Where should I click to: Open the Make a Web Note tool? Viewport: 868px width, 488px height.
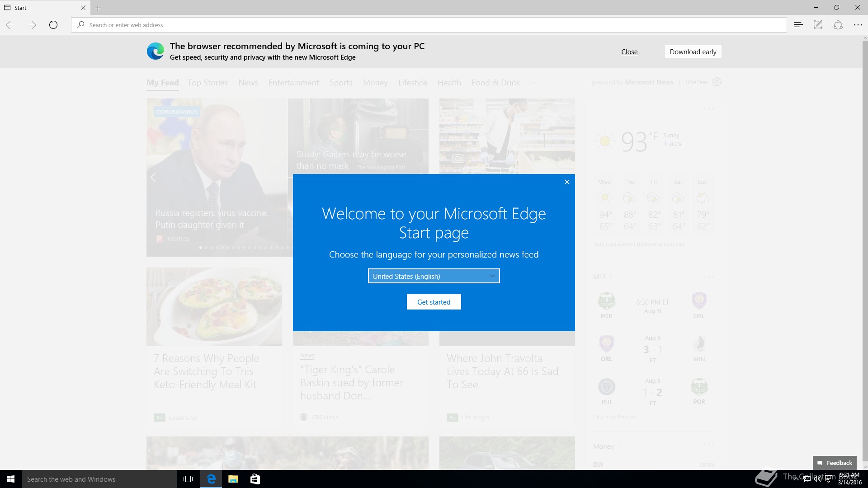818,25
